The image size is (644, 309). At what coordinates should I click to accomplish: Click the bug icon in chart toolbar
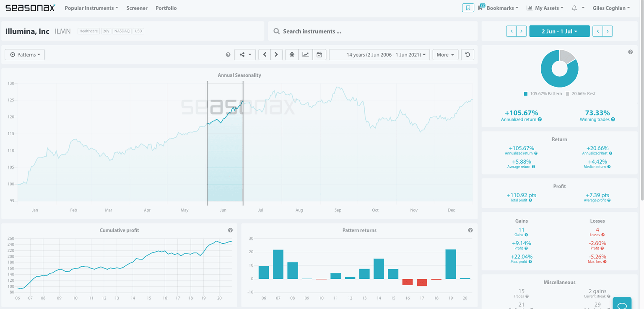[292, 55]
